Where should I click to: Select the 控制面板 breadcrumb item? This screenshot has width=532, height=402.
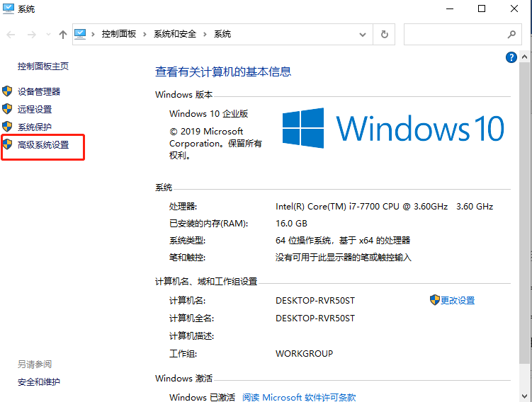pyautogui.click(x=118, y=34)
